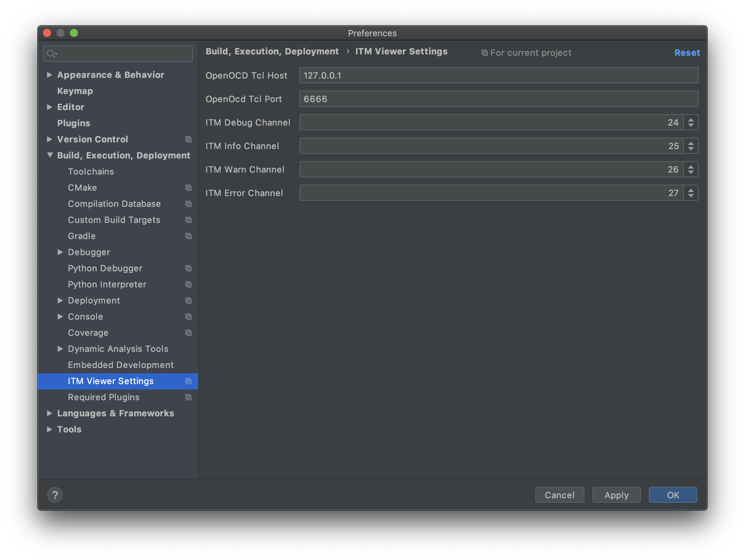Click the OpenOcd Tcl Port field
Viewport: 745px width, 560px height.
(498, 99)
